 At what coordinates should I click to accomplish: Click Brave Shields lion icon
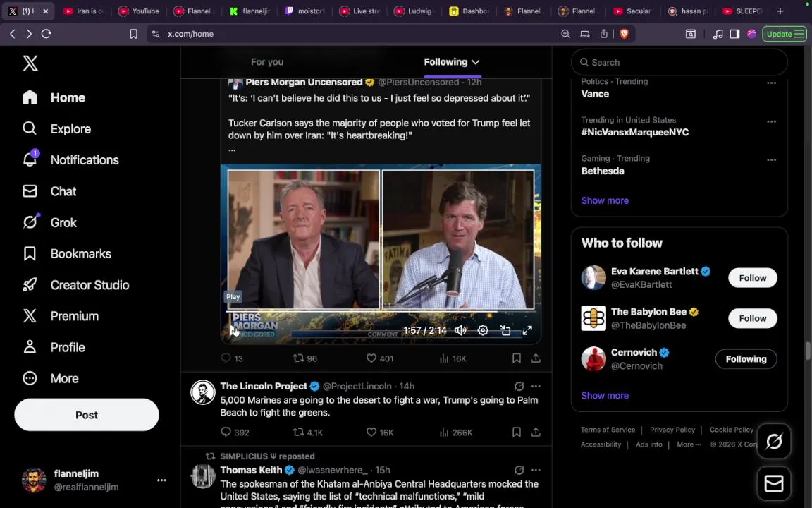click(624, 34)
